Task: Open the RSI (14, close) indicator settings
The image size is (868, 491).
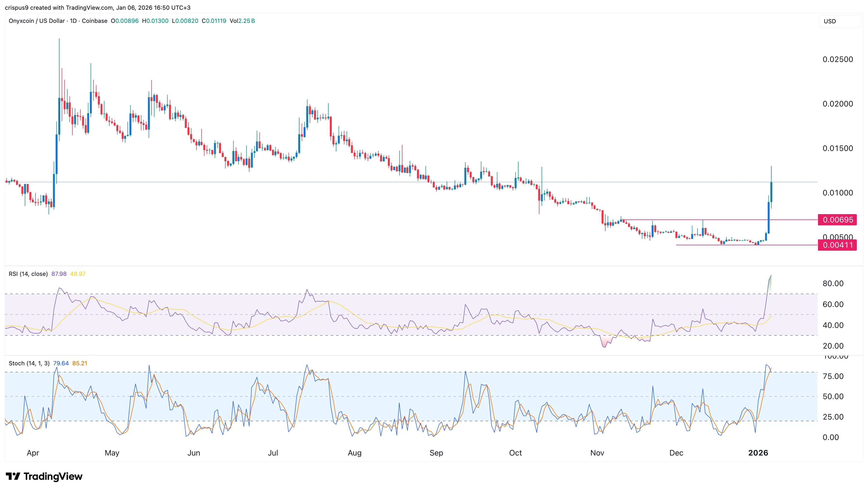Action: pos(29,274)
